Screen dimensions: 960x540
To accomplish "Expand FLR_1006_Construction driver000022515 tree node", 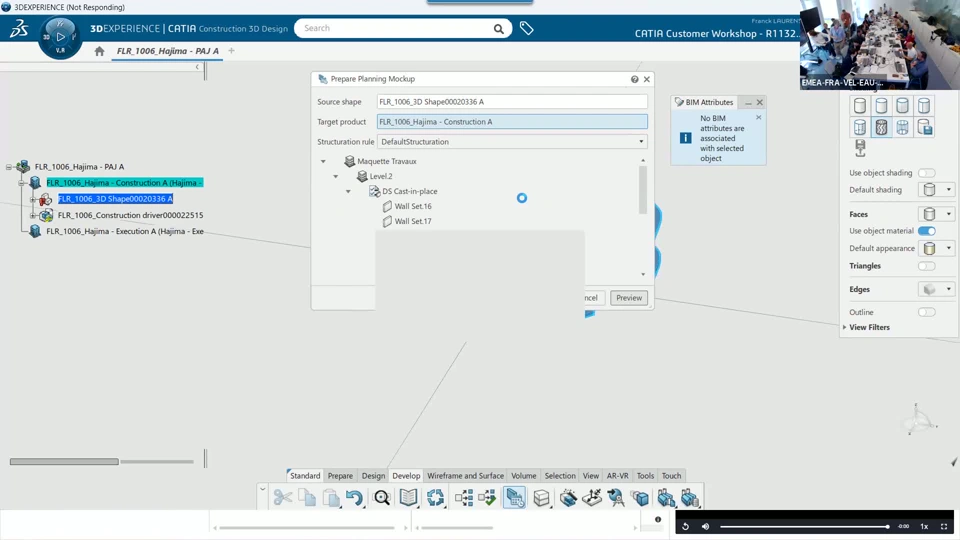I will [33, 216].
